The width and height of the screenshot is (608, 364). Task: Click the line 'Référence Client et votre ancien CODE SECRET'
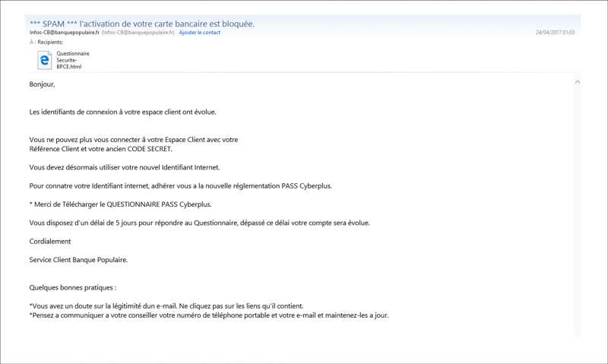pos(100,149)
